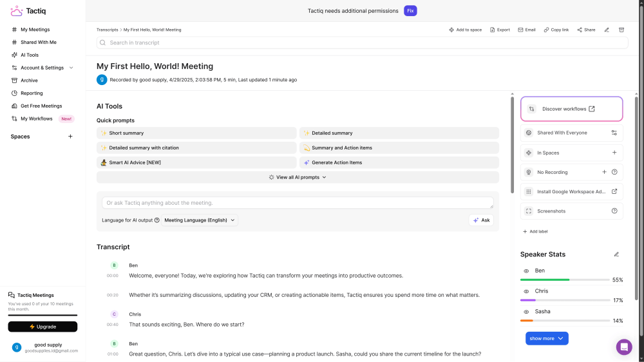Toggle visibility of speaker Chris

click(x=526, y=291)
